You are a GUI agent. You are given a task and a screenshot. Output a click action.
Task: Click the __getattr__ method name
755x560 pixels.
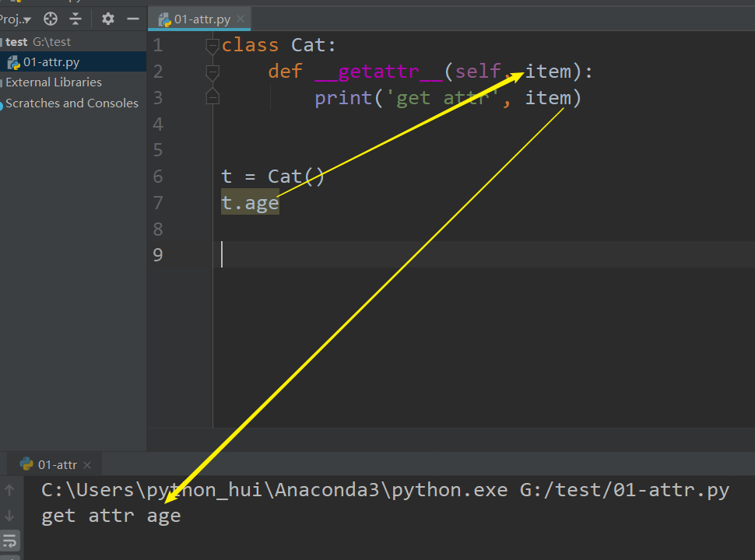[378, 72]
